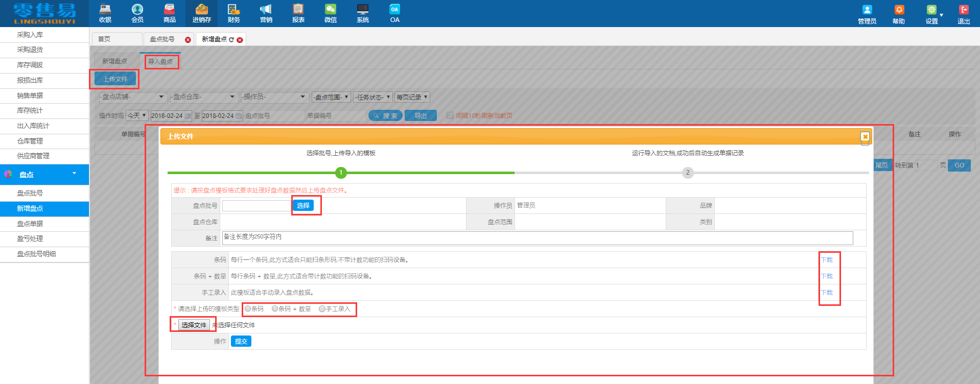This screenshot has width=980, height=384.
Task: Select the 条码 + 数量 radio option
Action: pos(275,308)
